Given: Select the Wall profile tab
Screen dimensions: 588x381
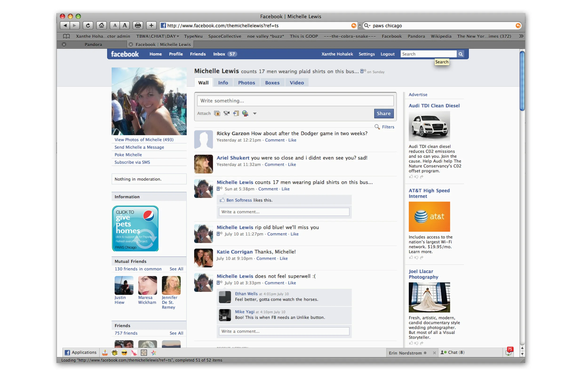Looking at the screenshot, I should coord(203,83).
